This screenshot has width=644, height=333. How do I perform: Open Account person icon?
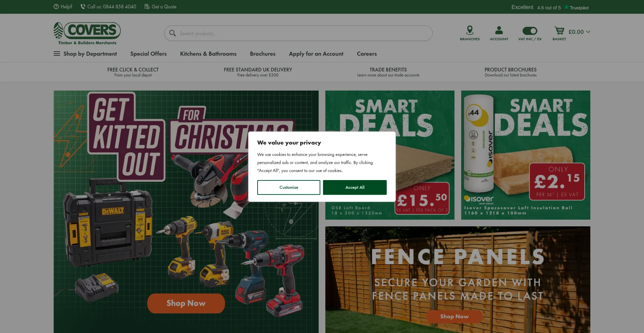tap(499, 31)
